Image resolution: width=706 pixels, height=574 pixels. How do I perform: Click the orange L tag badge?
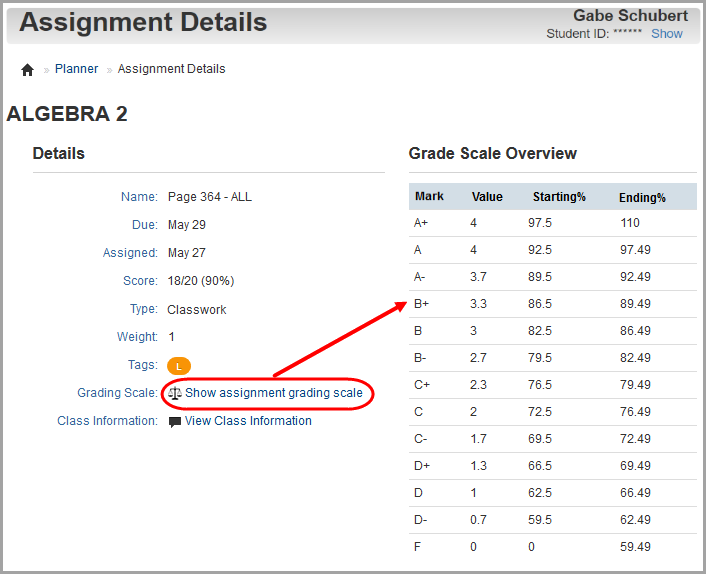179,366
